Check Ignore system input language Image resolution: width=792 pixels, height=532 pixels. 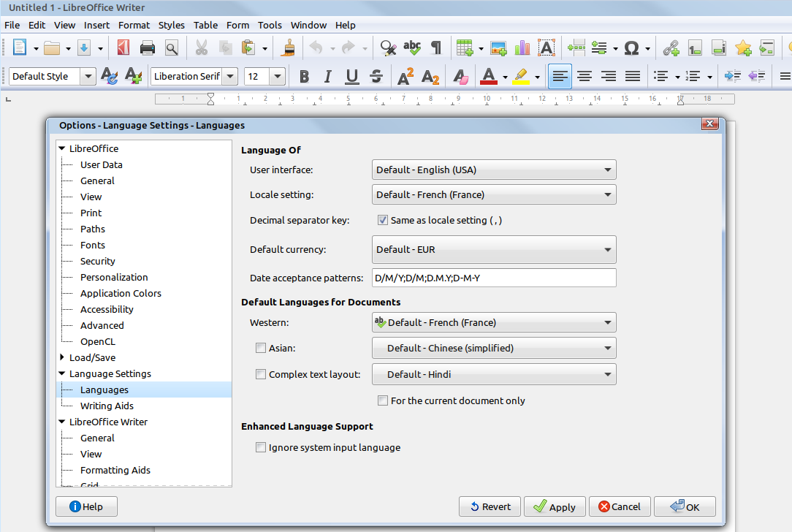click(261, 447)
